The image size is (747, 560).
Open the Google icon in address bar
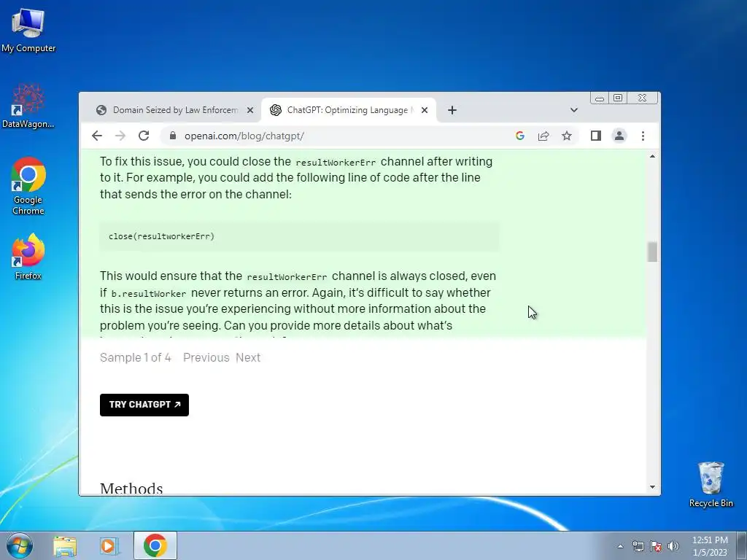(519, 136)
